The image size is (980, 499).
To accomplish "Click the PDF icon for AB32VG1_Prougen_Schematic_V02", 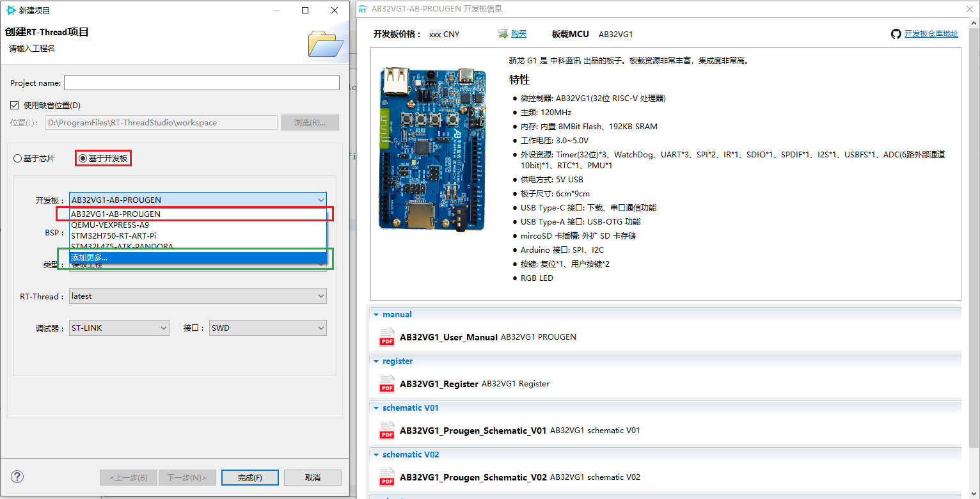I will 387,477.
